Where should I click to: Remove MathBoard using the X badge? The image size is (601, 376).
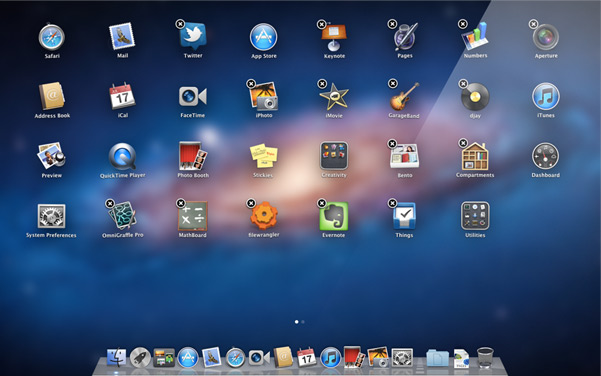(181, 203)
